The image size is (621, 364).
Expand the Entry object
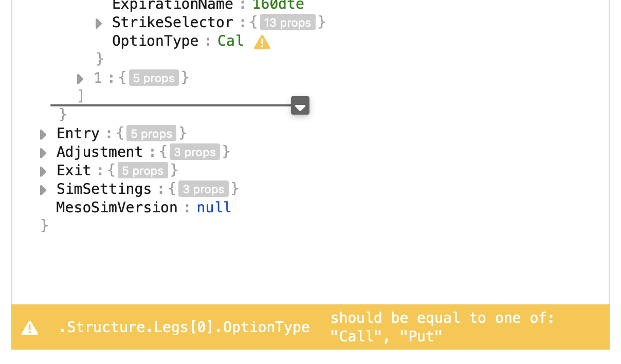[43, 135]
